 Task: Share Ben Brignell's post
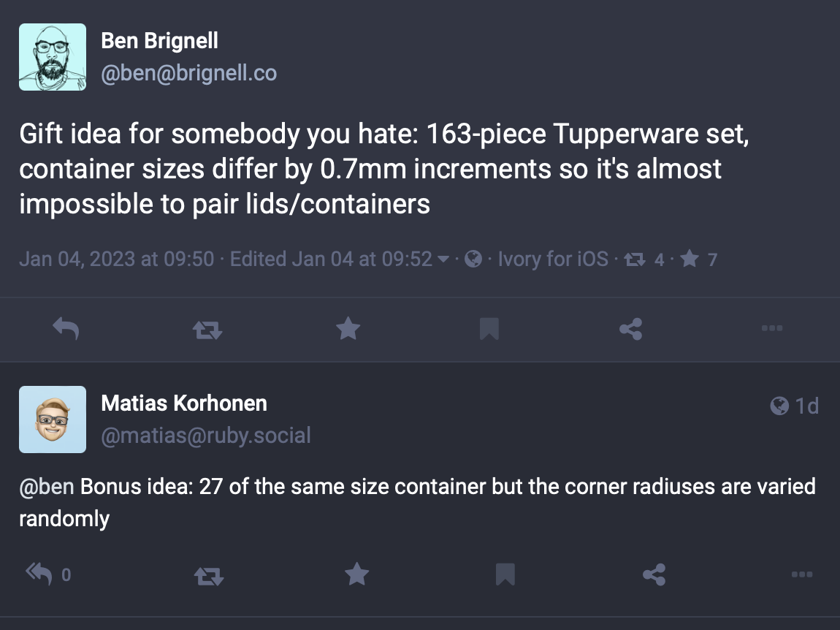point(630,329)
